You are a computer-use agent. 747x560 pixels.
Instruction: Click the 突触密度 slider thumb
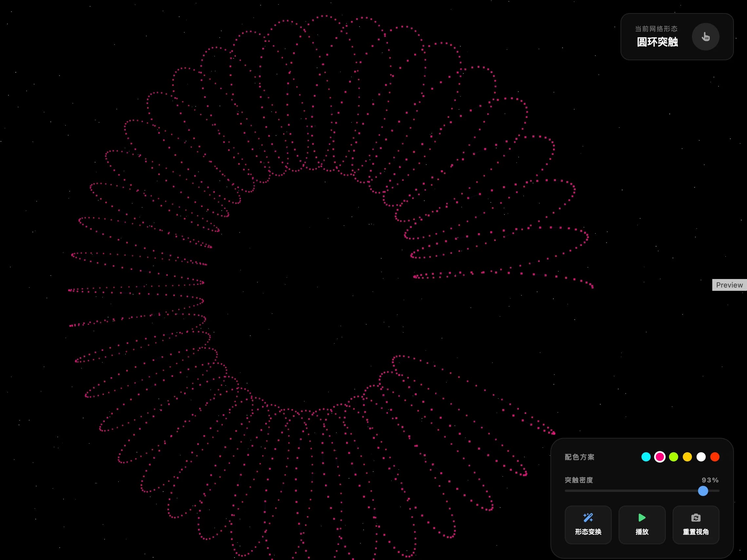(703, 491)
